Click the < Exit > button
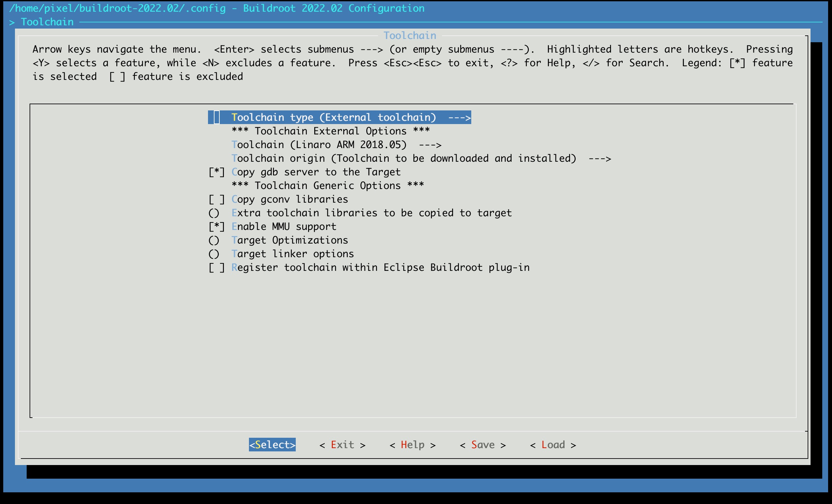The height and width of the screenshot is (504, 832). [x=343, y=445]
